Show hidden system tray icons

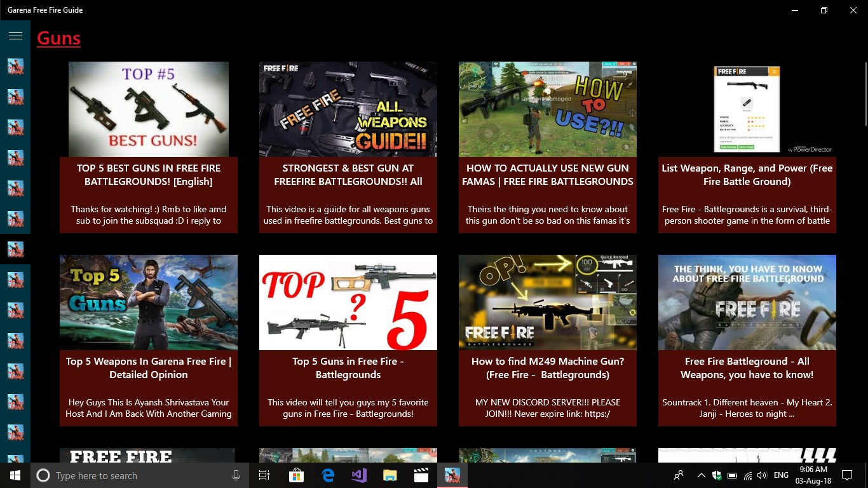pos(701,475)
